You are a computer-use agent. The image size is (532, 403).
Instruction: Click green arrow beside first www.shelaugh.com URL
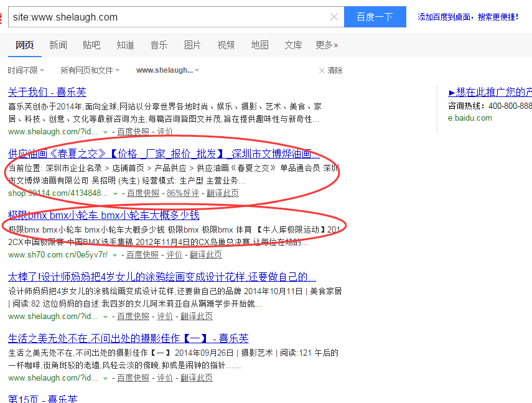106,132
